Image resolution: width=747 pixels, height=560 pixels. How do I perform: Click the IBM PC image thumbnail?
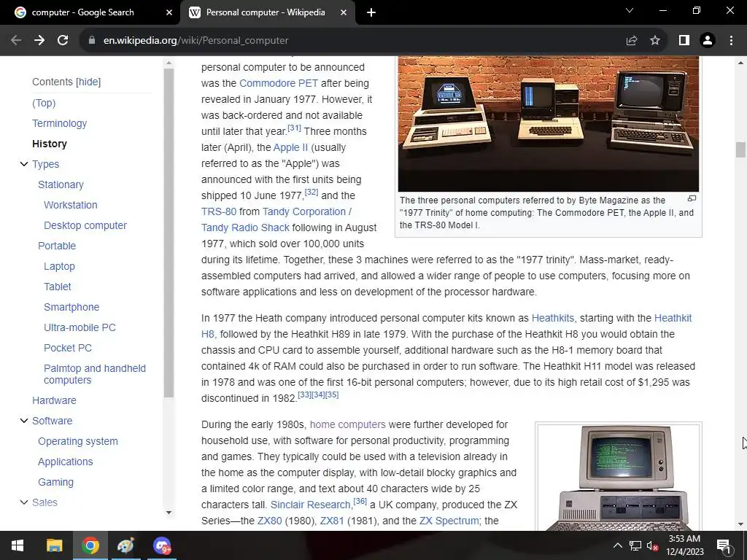[619, 478]
